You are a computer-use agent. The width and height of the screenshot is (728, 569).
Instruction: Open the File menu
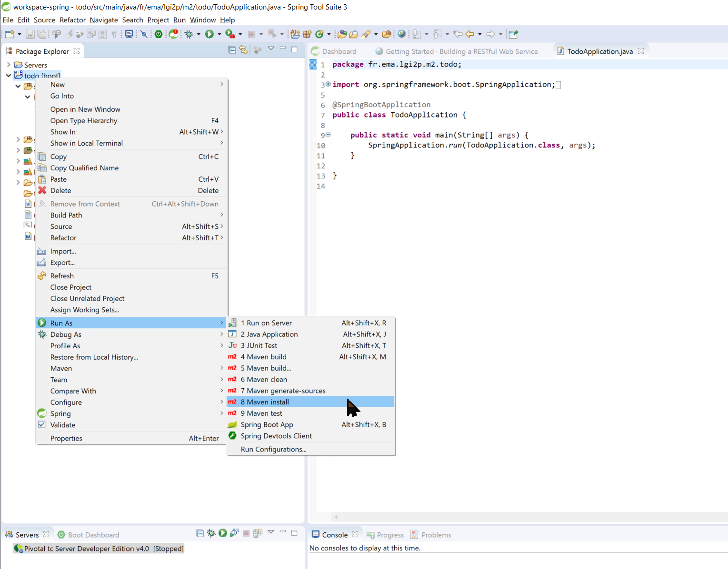point(8,20)
